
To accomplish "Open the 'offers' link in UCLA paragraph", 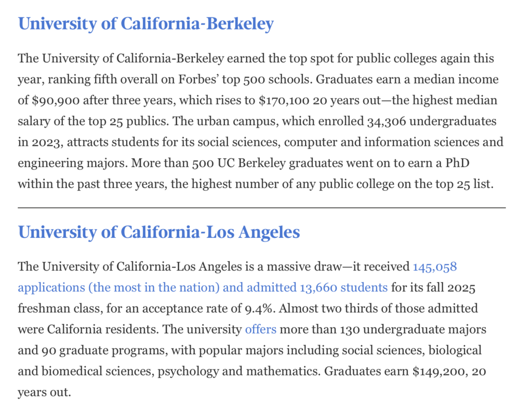I will pos(261,329).
